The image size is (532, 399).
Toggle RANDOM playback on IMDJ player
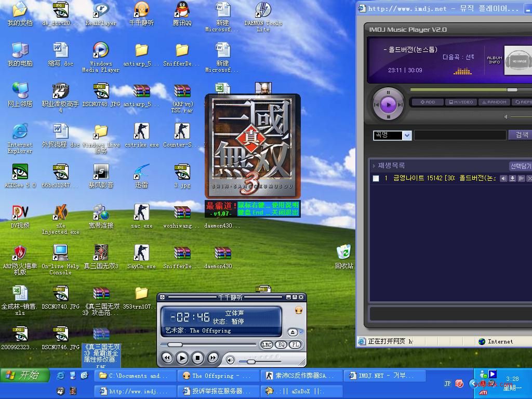click(494, 102)
